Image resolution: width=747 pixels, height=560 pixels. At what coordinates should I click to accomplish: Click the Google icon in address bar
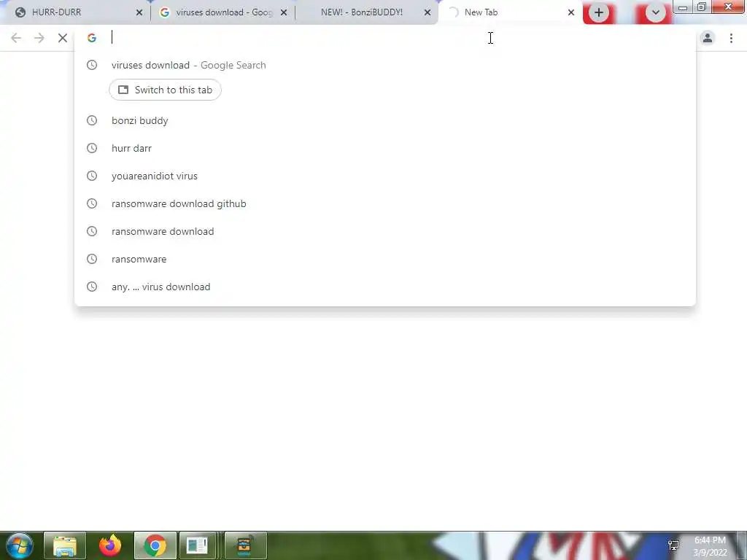click(92, 38)
